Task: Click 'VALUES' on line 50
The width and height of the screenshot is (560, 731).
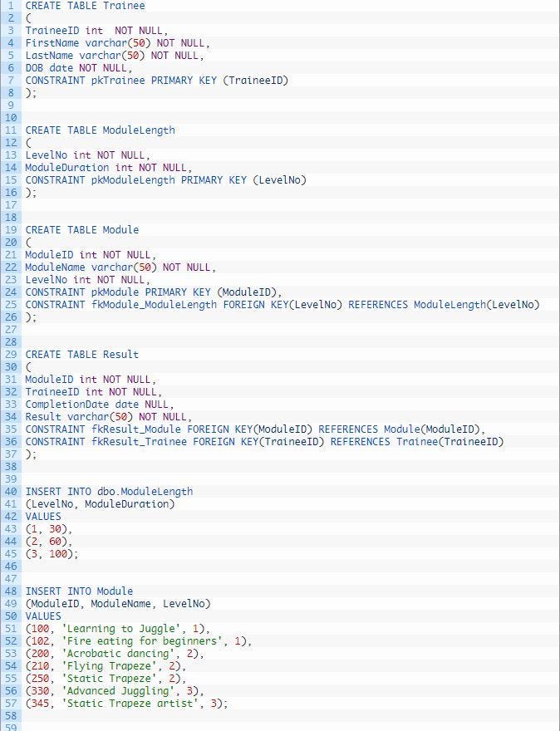Action: point(43,616)
